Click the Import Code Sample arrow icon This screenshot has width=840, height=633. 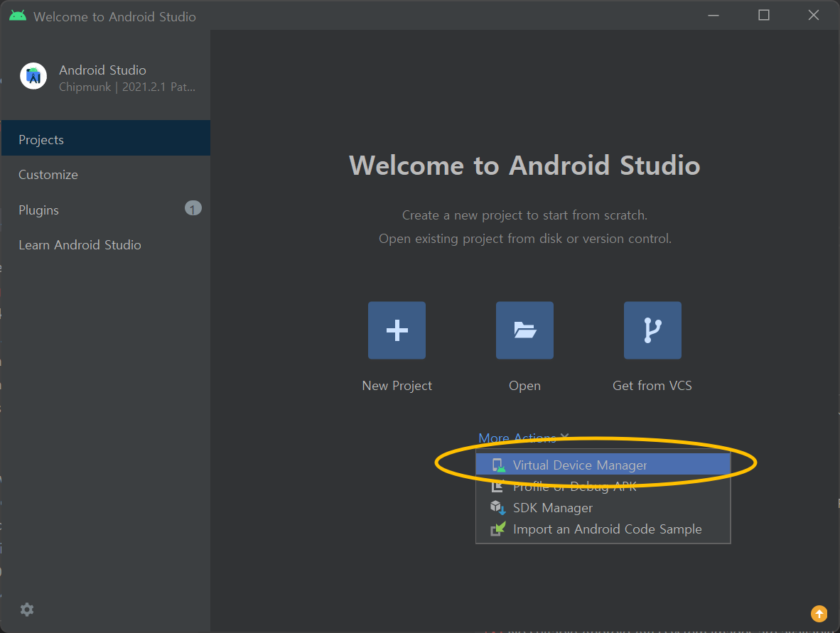click(x=497, y=529)
